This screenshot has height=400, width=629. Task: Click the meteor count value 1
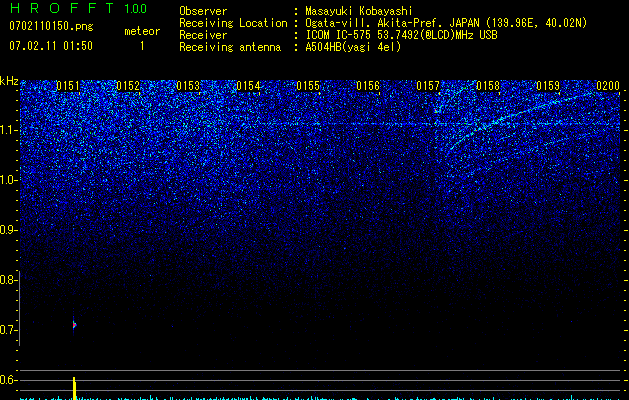[x=142, y=46]
